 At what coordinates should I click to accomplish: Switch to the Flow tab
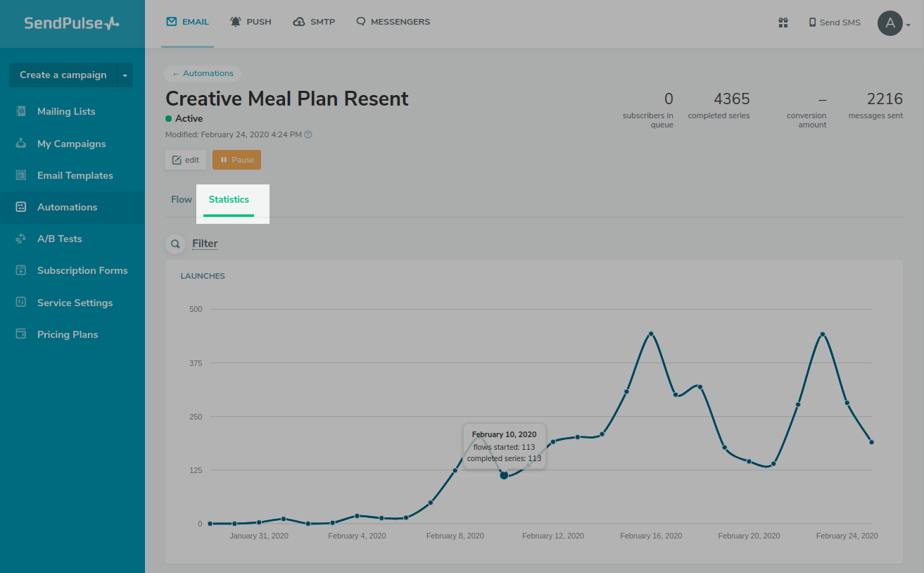[182, 199]
